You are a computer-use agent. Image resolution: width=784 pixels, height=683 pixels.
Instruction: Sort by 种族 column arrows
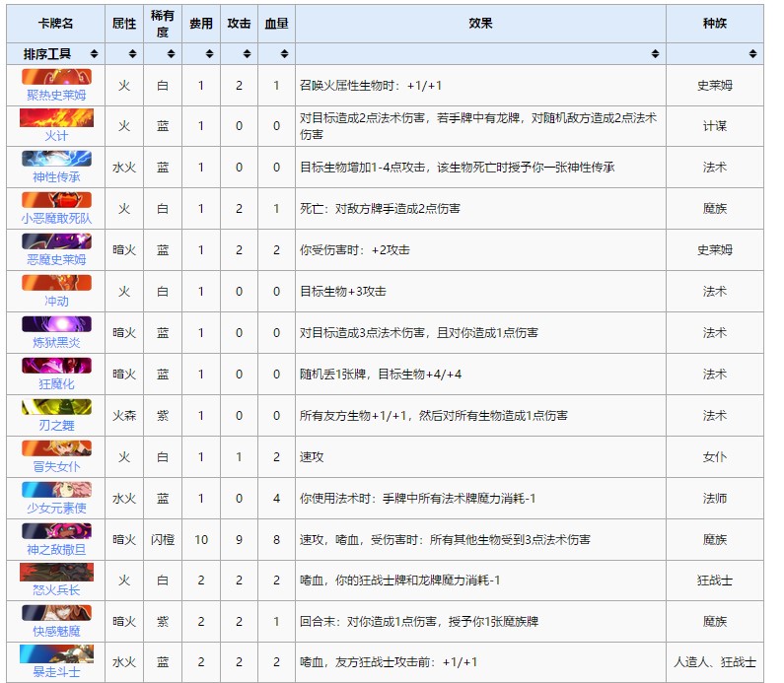tap(754, 53)
